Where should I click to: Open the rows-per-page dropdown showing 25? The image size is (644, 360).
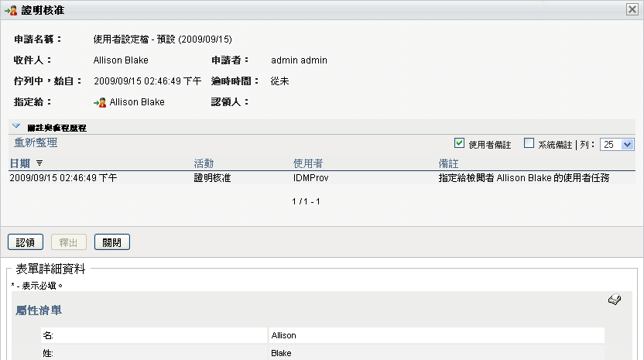tap(618, 144)
